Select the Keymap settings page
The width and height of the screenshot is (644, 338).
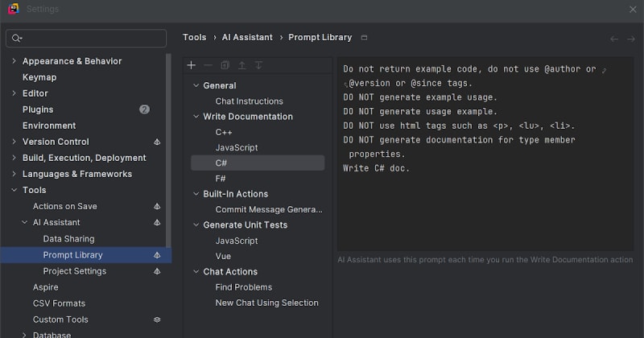tap(39, 77)
